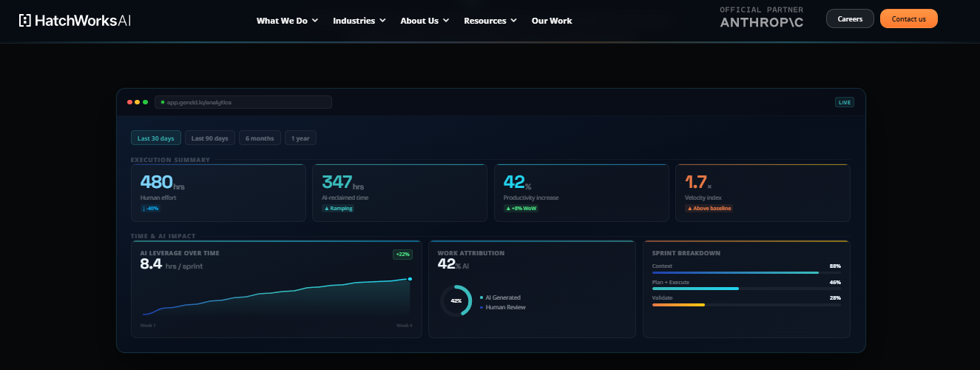Click the +22% badge on leverage chart
980x370 pixels.
402,254
